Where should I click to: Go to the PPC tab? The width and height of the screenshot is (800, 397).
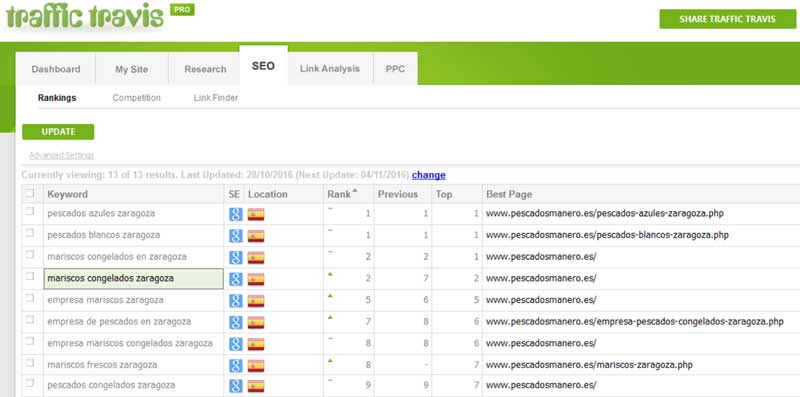(395, 68)
